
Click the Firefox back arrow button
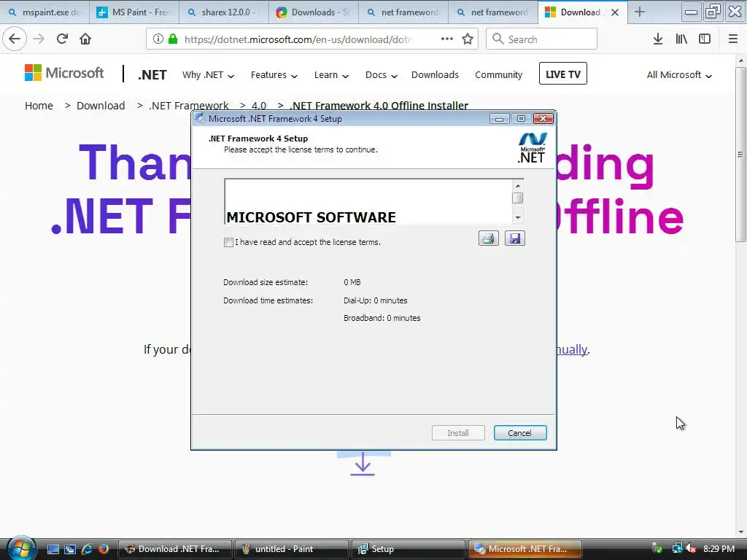[x=15, y=39]
